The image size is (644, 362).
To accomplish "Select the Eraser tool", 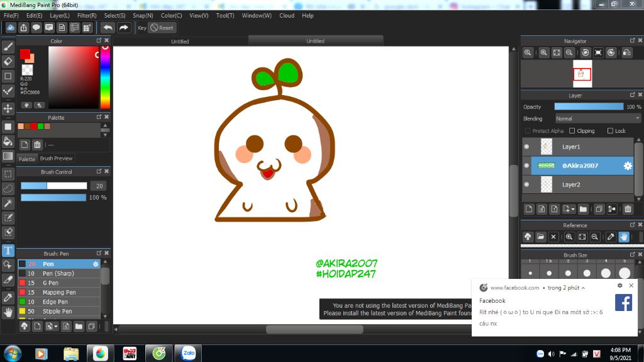I will click(x=8, y=62).
